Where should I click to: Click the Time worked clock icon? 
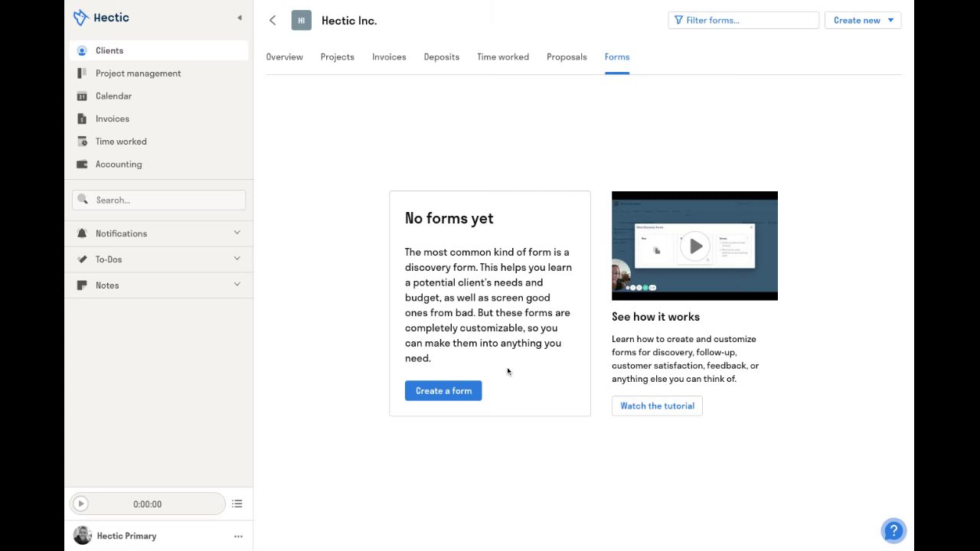click(82, 142)
